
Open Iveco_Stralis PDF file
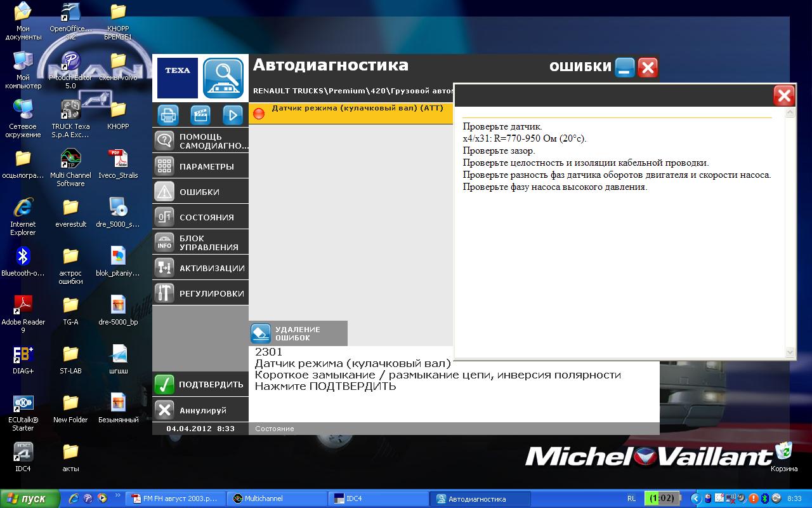pos(118,164)
